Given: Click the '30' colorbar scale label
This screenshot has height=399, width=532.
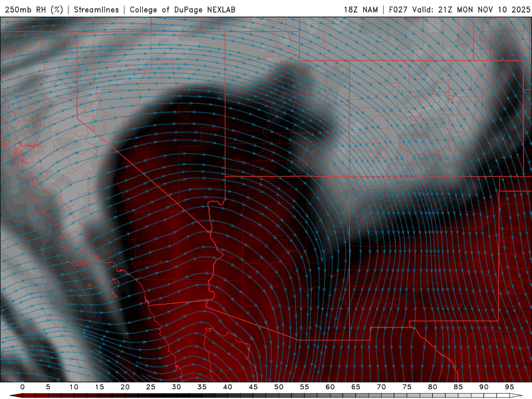Looking at the screenshot, I should click(176, 387).
